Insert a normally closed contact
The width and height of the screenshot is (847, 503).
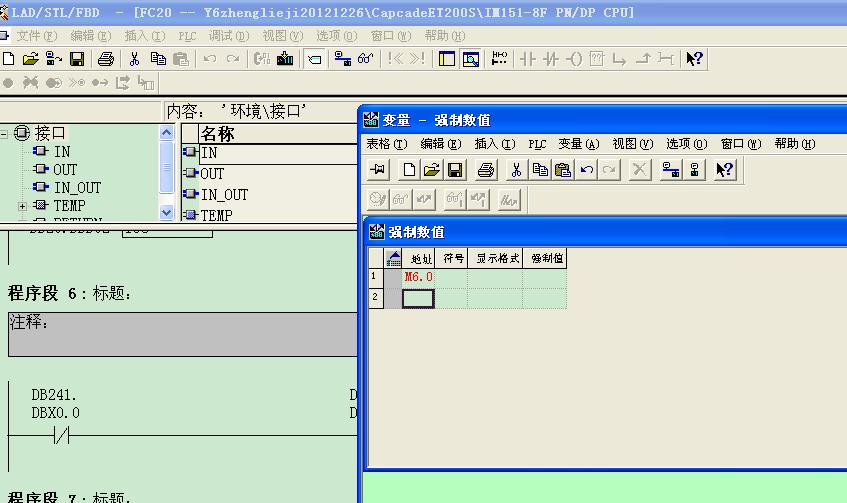(551, 59)
